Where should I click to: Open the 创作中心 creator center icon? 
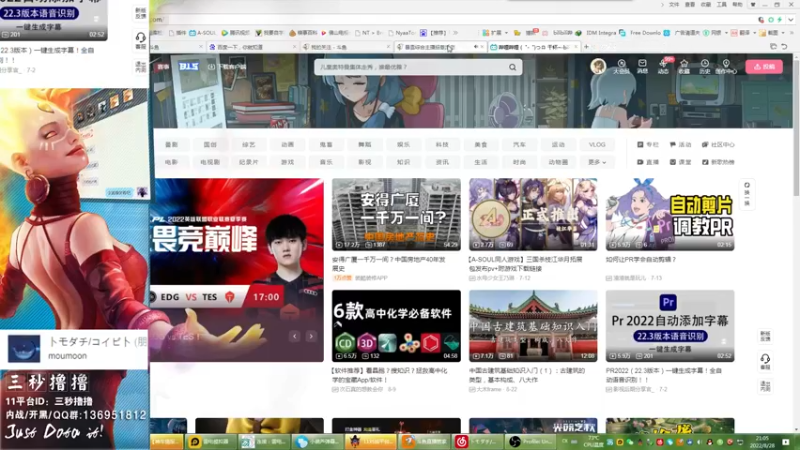click(726, 67)
